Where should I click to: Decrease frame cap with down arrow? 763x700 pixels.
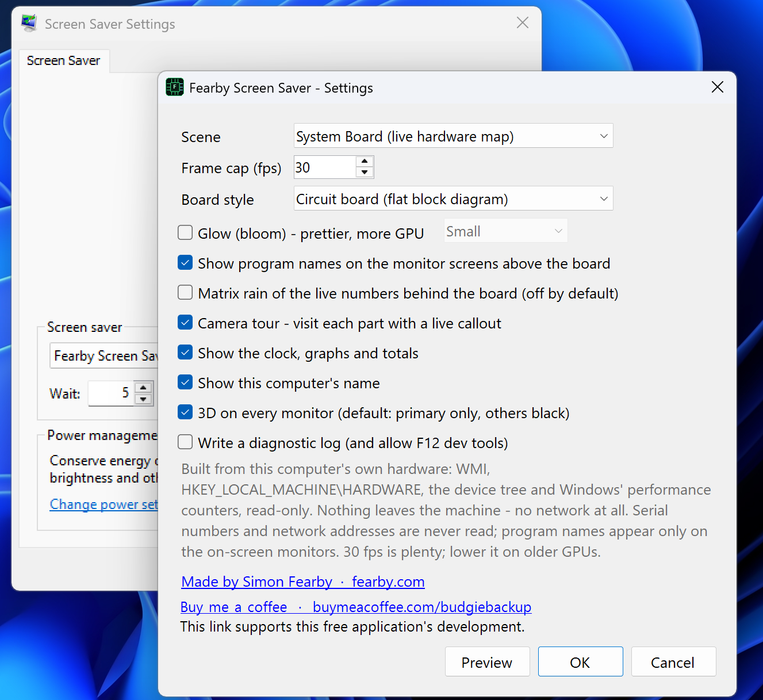pyautogui.click(x=365, y=172)
